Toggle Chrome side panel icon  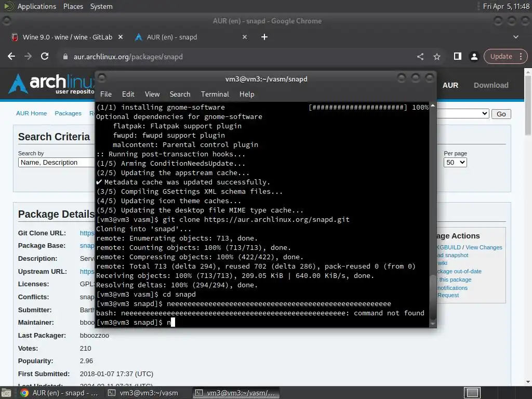click(458, 56)
